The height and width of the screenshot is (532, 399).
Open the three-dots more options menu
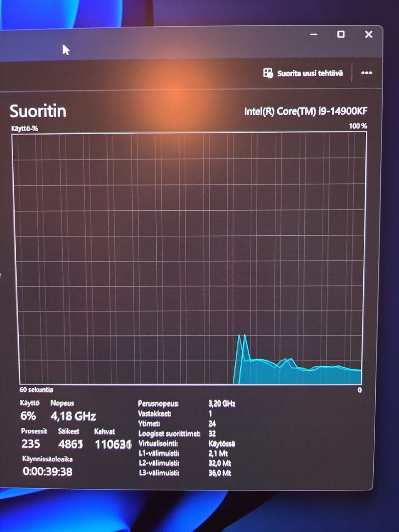pyautogui.click(x=366, y=73)
